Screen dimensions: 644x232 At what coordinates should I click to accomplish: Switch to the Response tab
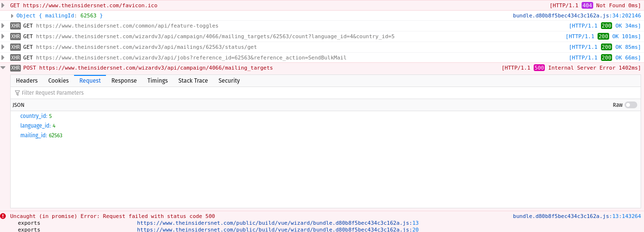124,81
